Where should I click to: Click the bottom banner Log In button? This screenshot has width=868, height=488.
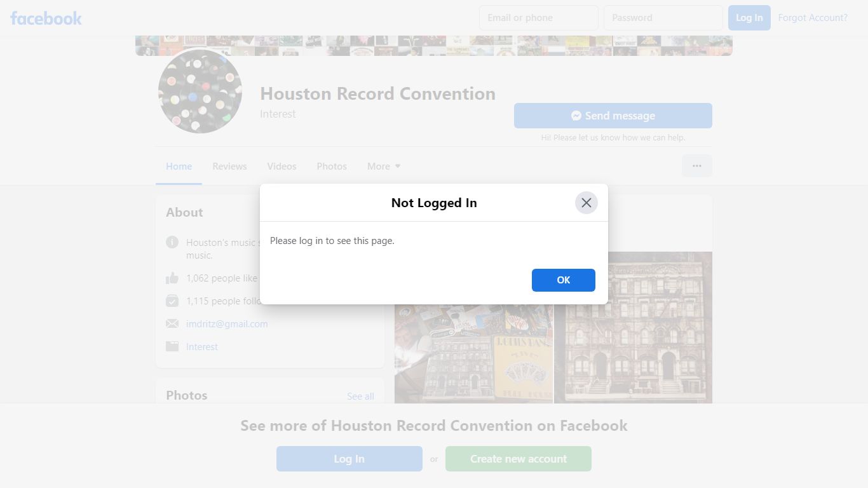click(349, 459)
